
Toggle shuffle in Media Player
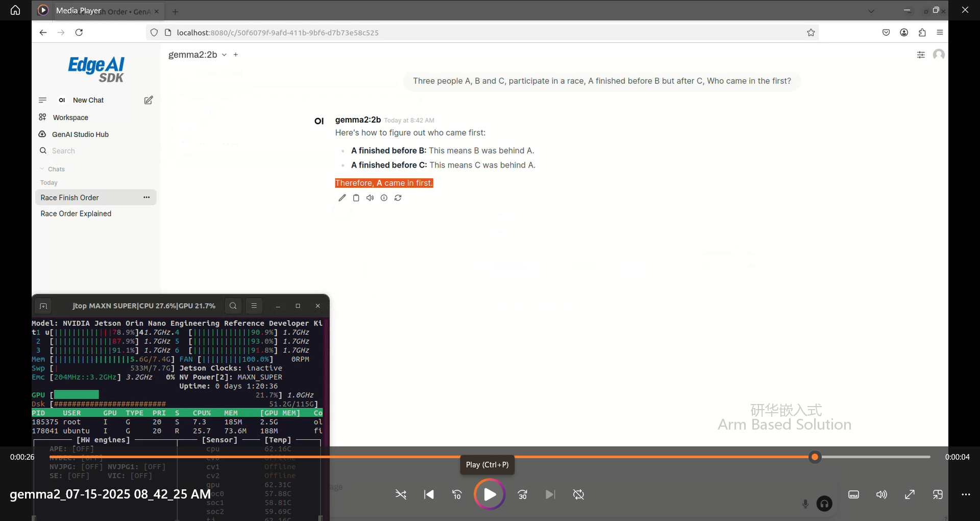401,494
